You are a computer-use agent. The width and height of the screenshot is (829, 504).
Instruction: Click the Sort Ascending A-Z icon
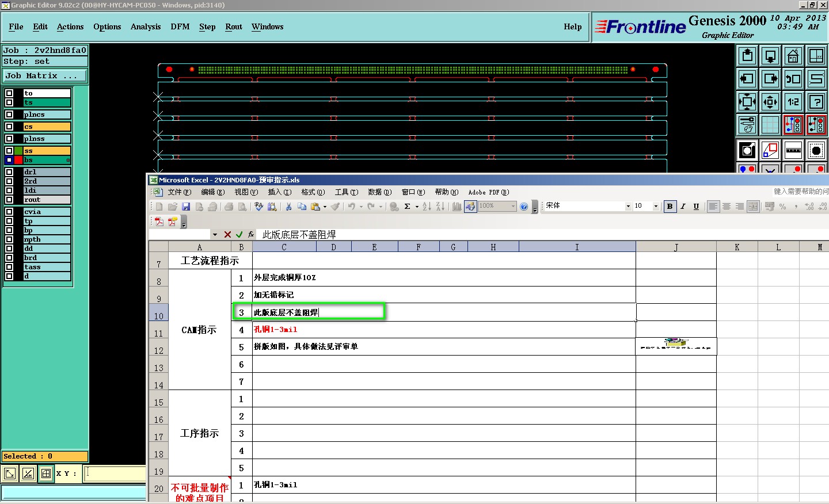point(427,207)
